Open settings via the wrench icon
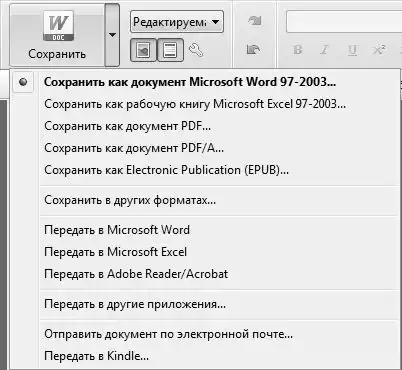Screen dimensions: 402x370 pos(196,50)
